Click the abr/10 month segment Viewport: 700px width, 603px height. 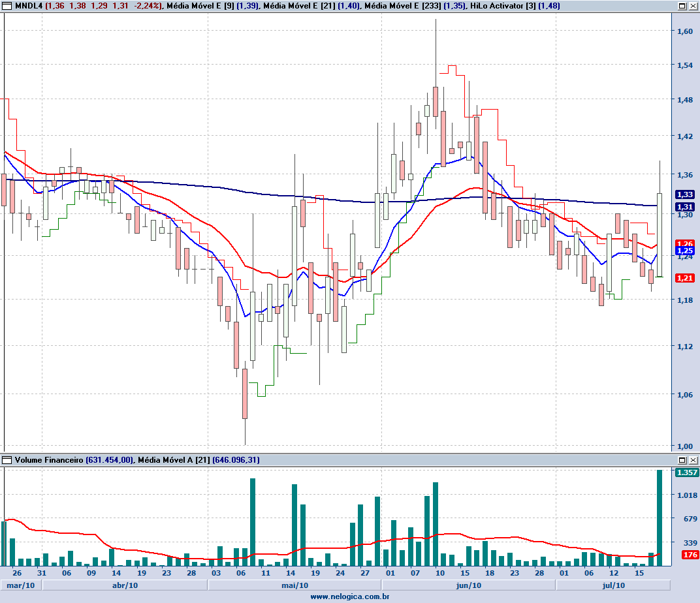[x=125, y=585]
